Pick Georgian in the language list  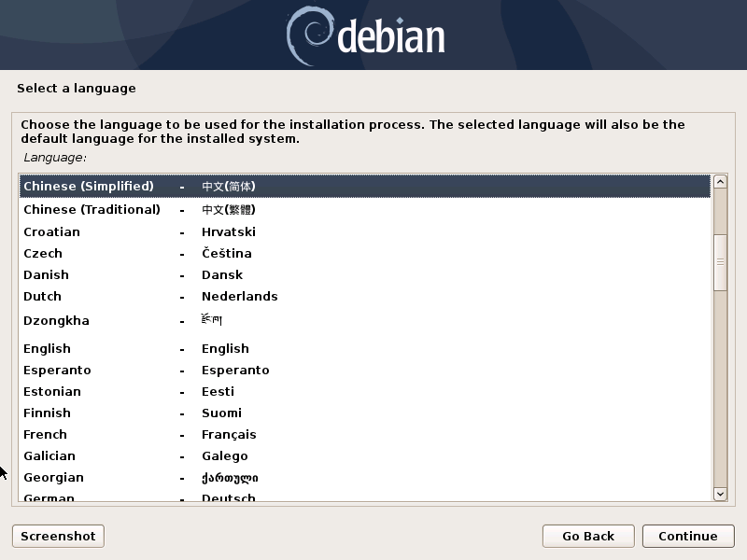(365, 477)
